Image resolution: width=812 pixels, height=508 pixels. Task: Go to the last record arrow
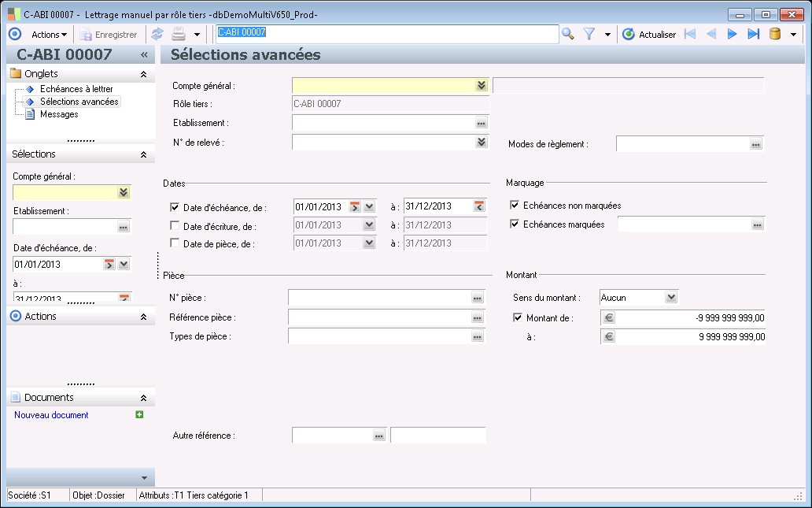[x=753, y=34]
